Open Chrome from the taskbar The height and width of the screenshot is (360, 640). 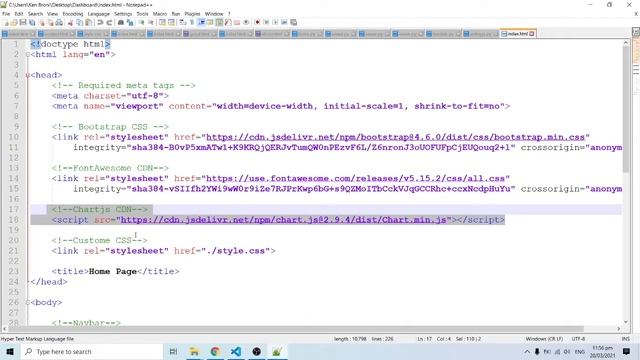coord(215,351)
